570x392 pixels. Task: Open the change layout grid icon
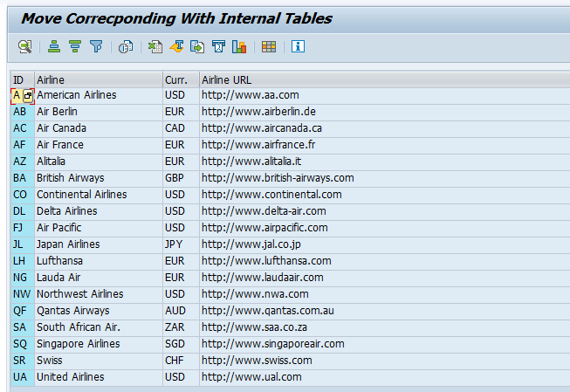coord(269,46)
